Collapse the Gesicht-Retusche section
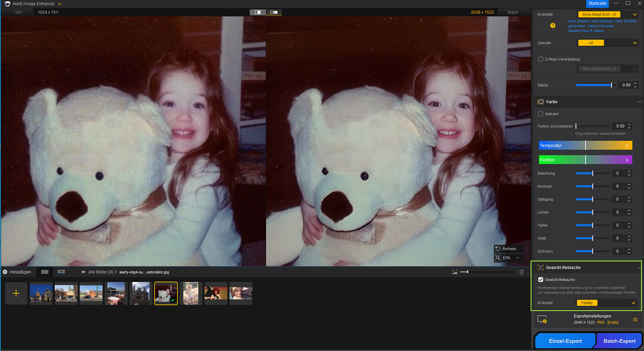The image size is (644, 351). pyautogui.click(x=639, y=268)
